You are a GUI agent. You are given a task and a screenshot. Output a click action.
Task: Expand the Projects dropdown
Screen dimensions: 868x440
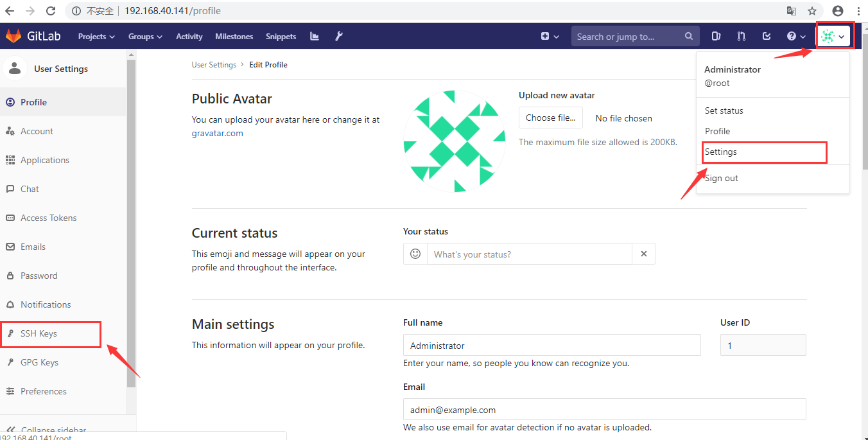pos(96,37)
